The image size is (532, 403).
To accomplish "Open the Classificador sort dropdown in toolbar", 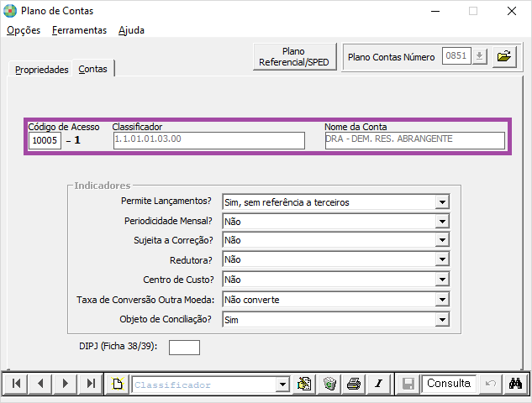I will [282, 385].
